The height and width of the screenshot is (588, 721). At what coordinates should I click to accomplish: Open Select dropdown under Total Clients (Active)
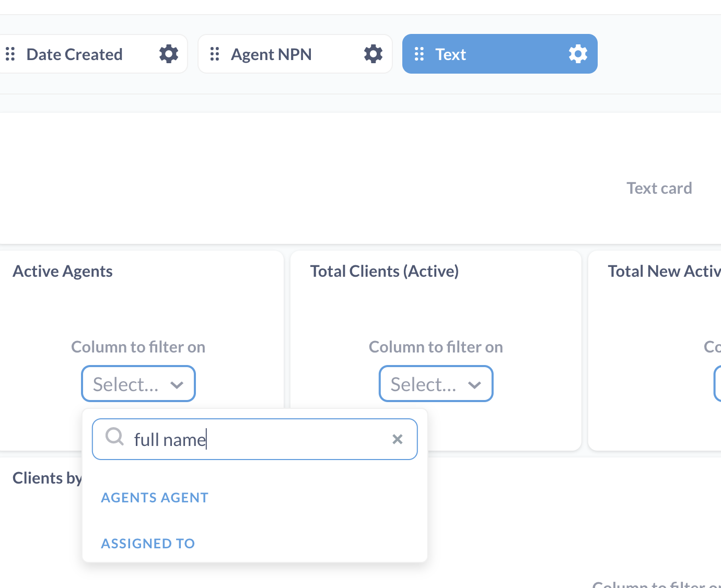(x=436, y=384)
